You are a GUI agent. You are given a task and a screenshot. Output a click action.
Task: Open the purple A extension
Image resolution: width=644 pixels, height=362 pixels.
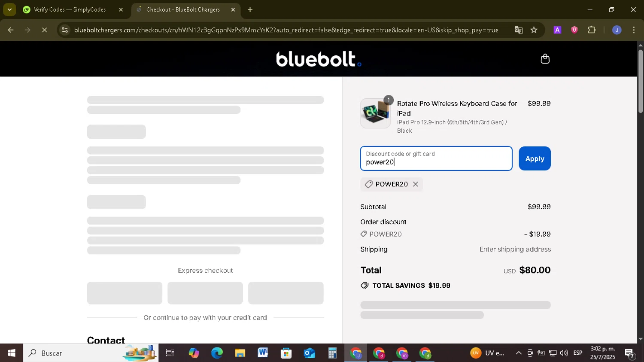557,30
